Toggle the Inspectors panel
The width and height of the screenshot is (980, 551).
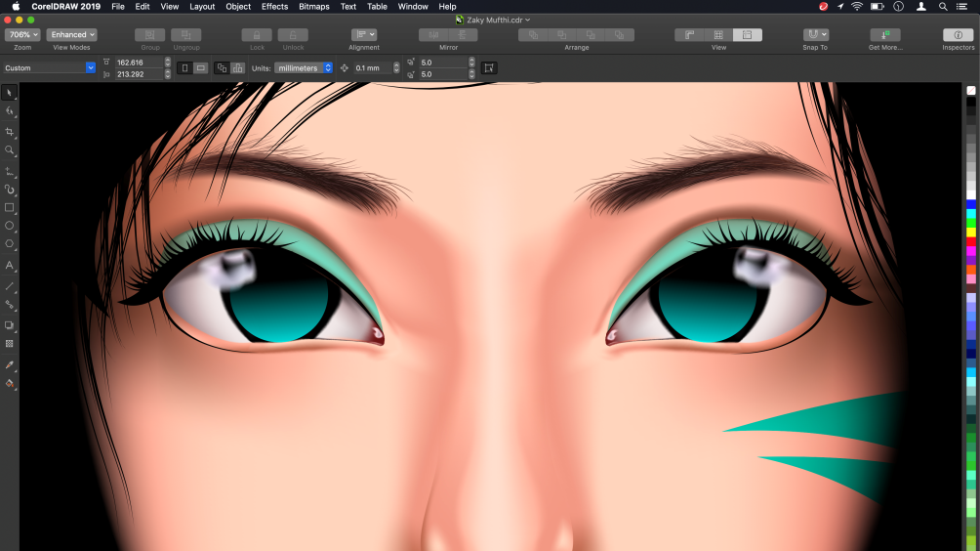[958, 35]
